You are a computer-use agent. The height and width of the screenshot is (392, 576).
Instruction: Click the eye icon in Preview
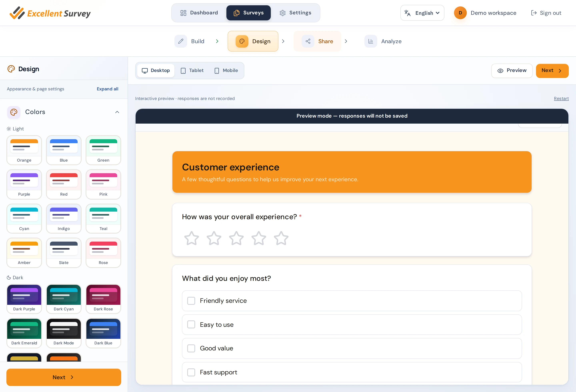[x=500, y=71]
